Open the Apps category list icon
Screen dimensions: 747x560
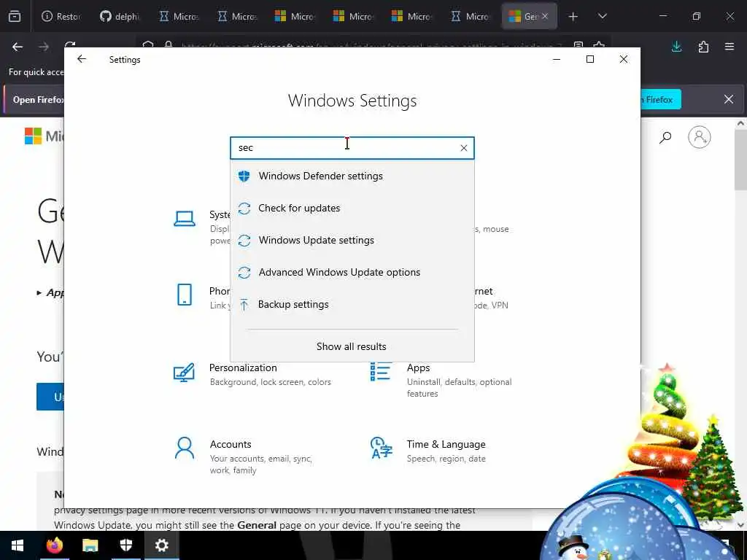click(381, 371)
